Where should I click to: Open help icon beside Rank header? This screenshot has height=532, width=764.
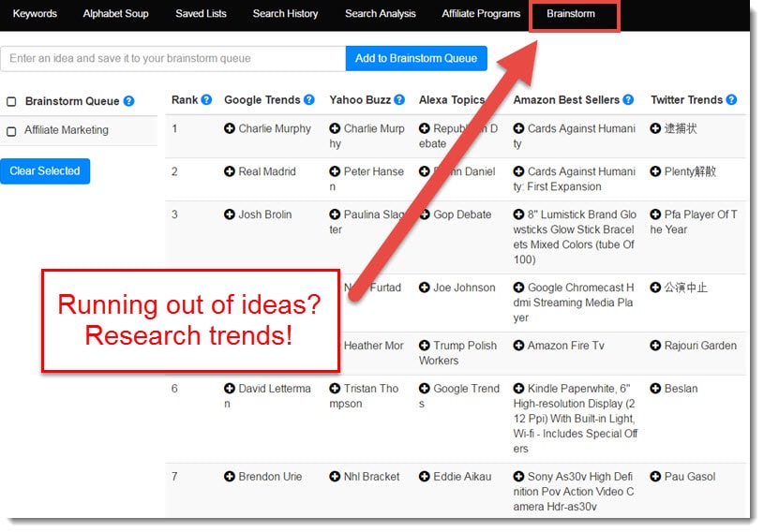[206, 100]
